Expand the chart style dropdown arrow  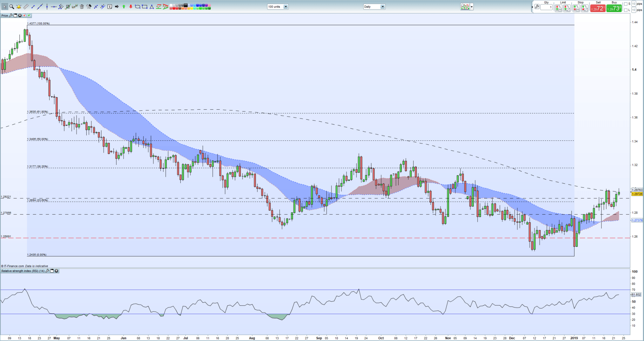pyautogui.click(x=472, y=7)
